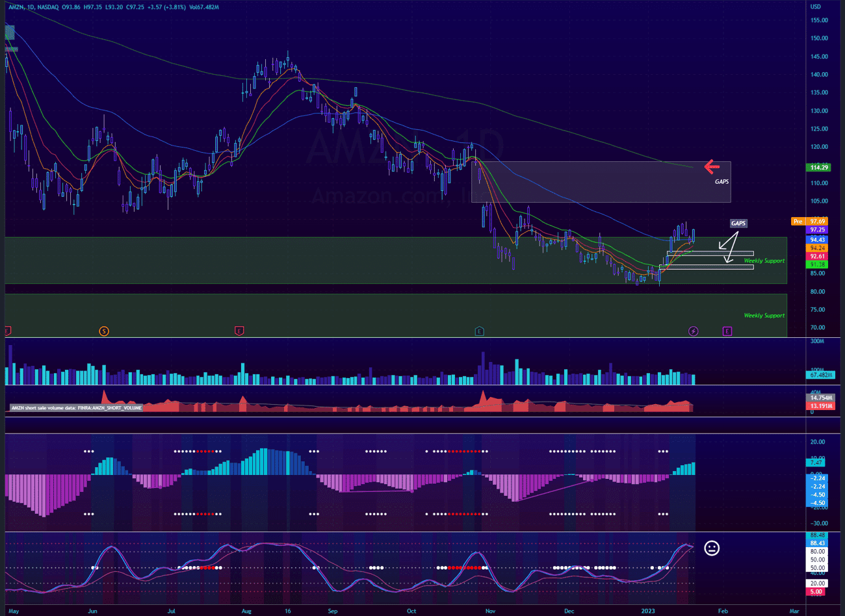Click the 300M volume axis label

coord(817,341)
